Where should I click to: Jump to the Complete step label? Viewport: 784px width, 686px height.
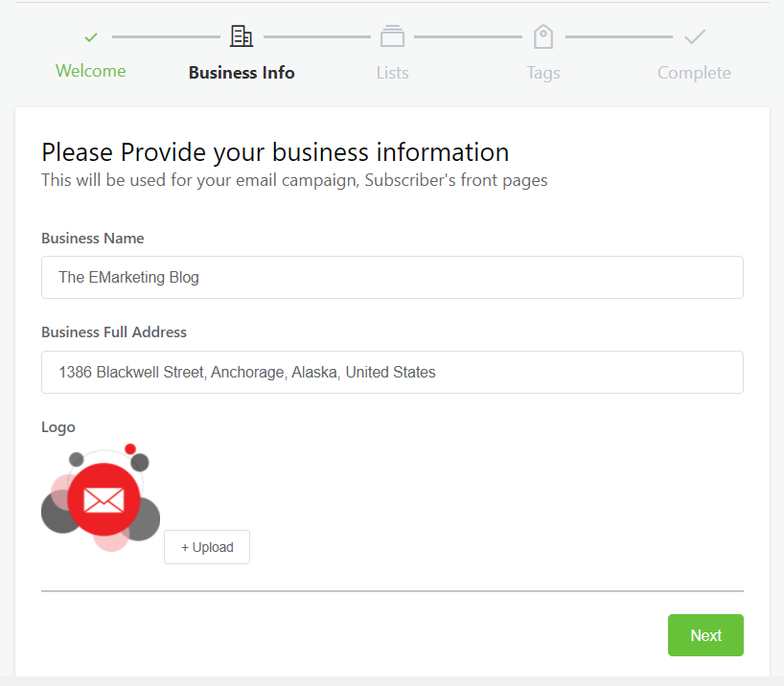(694, 73)
